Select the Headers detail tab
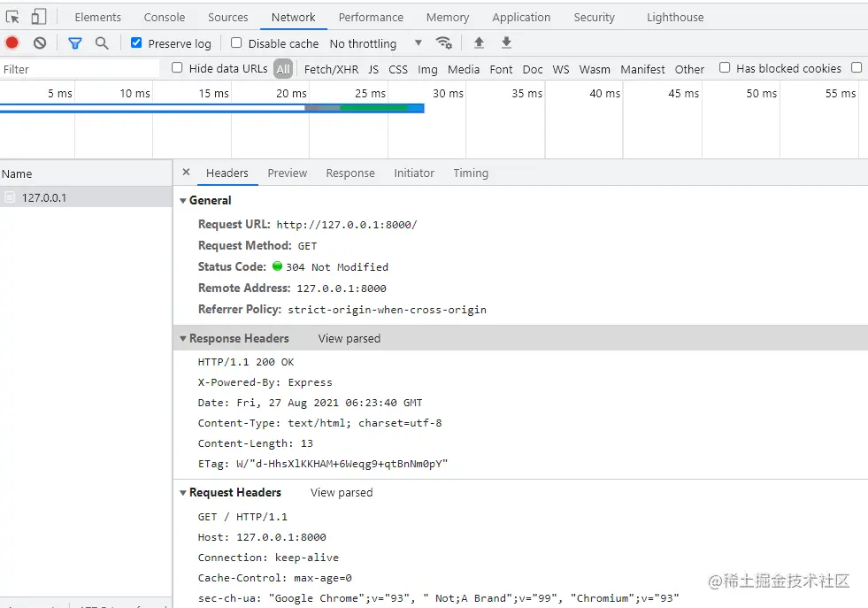The height and width of the screenshot is (608, 868). [227, 173]
